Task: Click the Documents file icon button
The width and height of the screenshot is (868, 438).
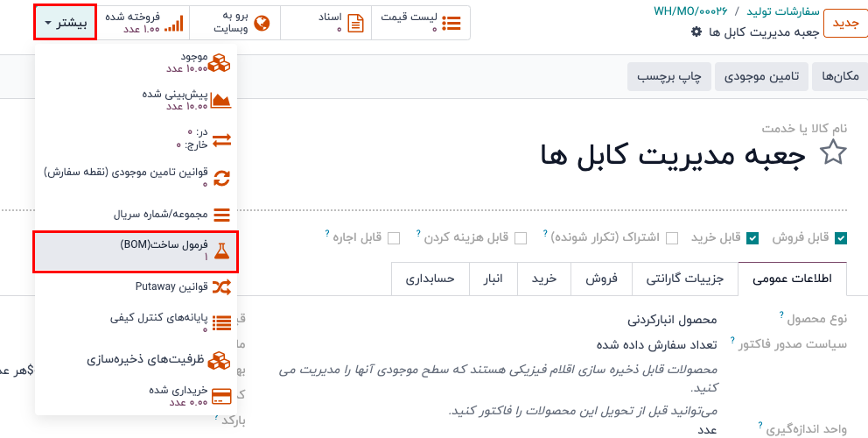Action: pos(356,24)
